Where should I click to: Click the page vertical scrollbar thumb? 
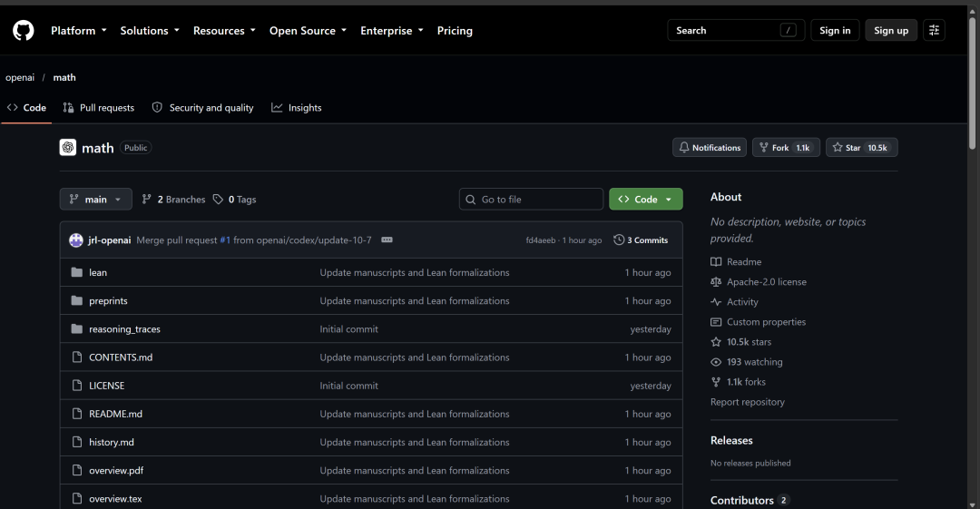coord(972,82)
